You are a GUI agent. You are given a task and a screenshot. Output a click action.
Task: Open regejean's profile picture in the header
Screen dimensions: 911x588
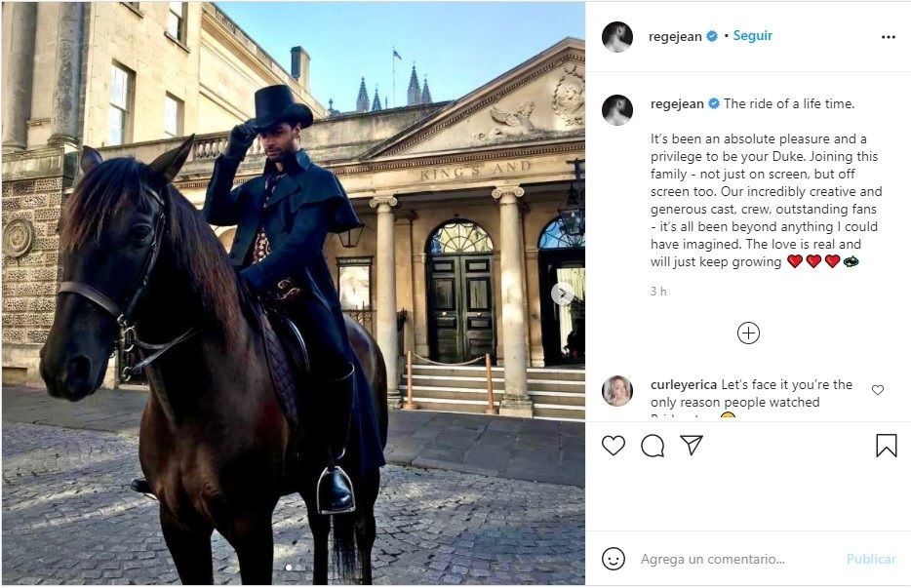tap(617, 37)
